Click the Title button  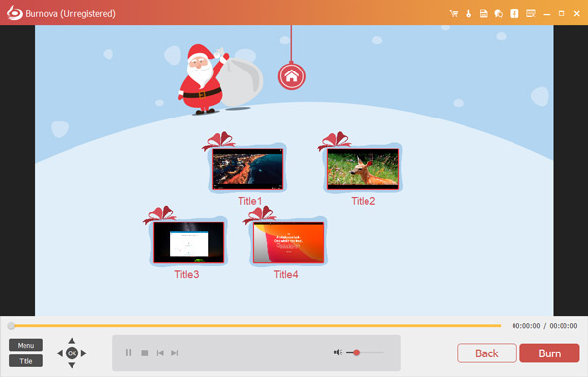click(x=25, y=361)
